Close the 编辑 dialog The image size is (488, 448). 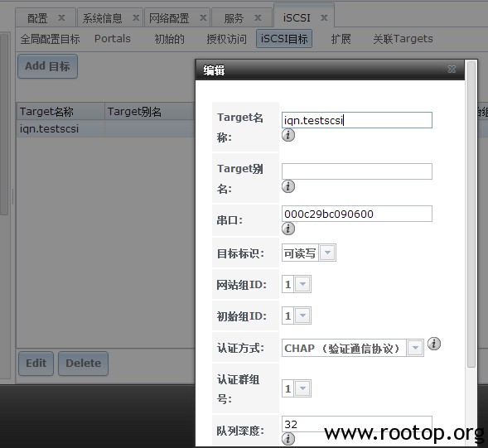pyautogui.click(x=452, y=69)
